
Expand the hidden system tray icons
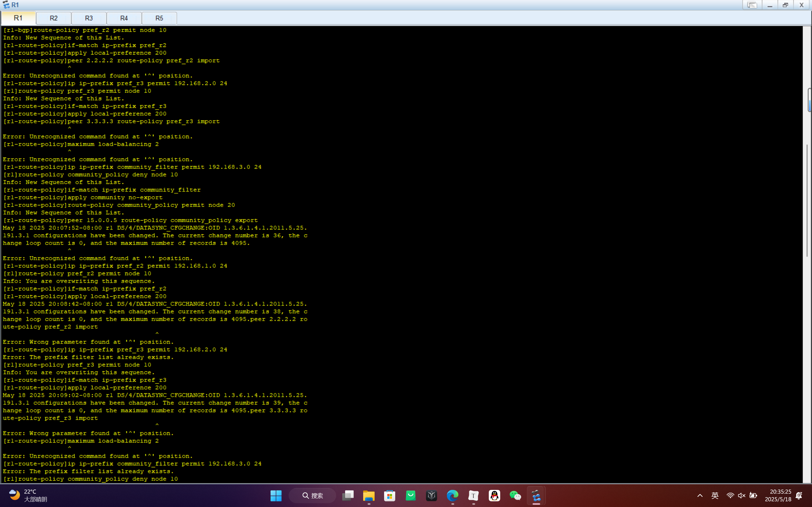700,496
